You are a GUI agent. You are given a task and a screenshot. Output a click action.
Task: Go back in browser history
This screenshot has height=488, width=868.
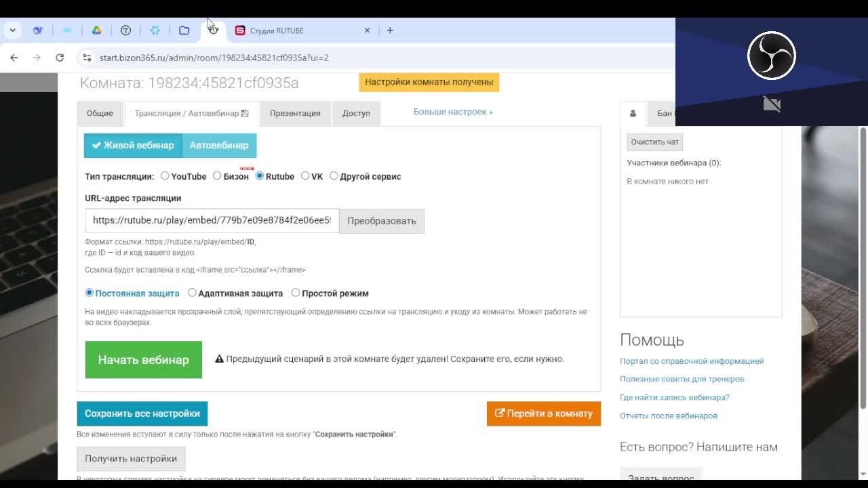(x=14, y=58)
